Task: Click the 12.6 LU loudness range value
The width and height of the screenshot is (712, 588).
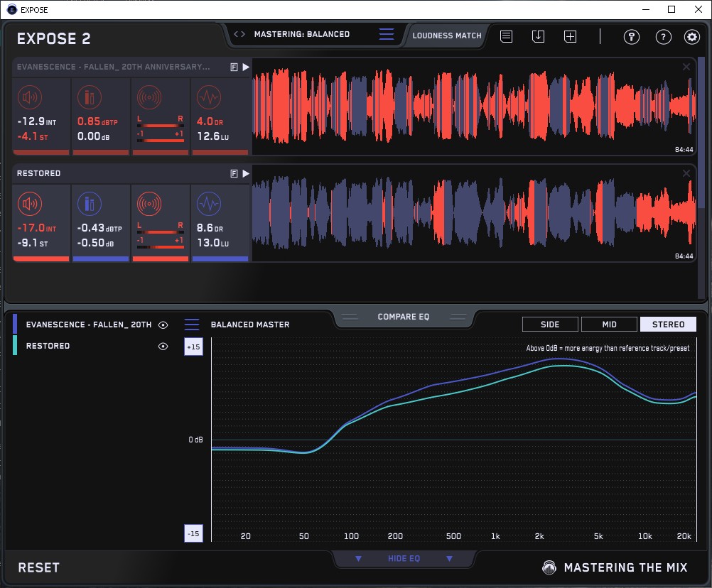Action: coord(213,136)
